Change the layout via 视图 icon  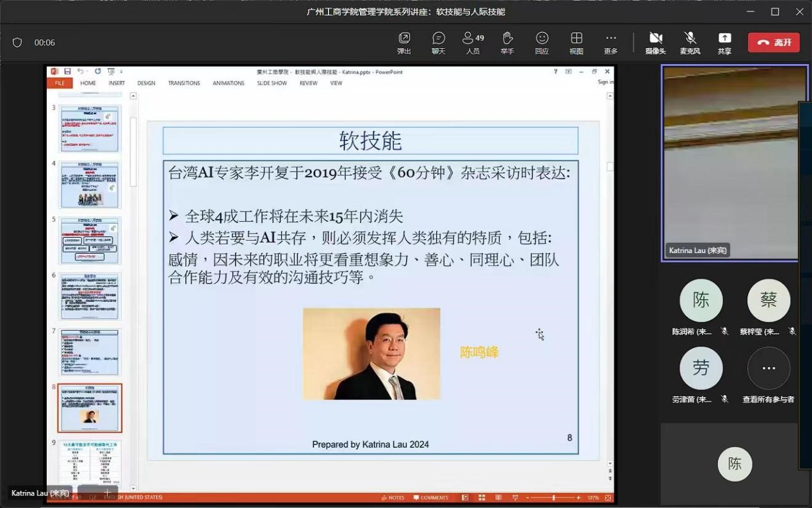(x=576, y=42)
